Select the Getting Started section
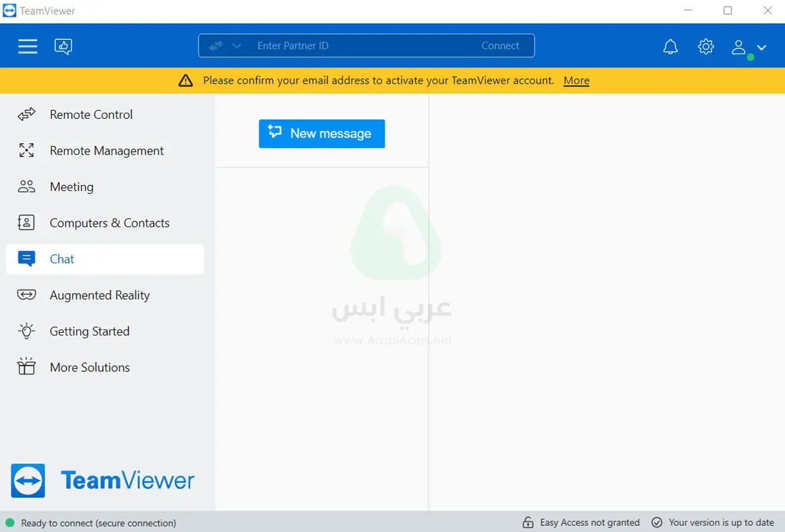The width and height of the screenshot is (785, 532). pyautogui.click(x=89, y=331)
